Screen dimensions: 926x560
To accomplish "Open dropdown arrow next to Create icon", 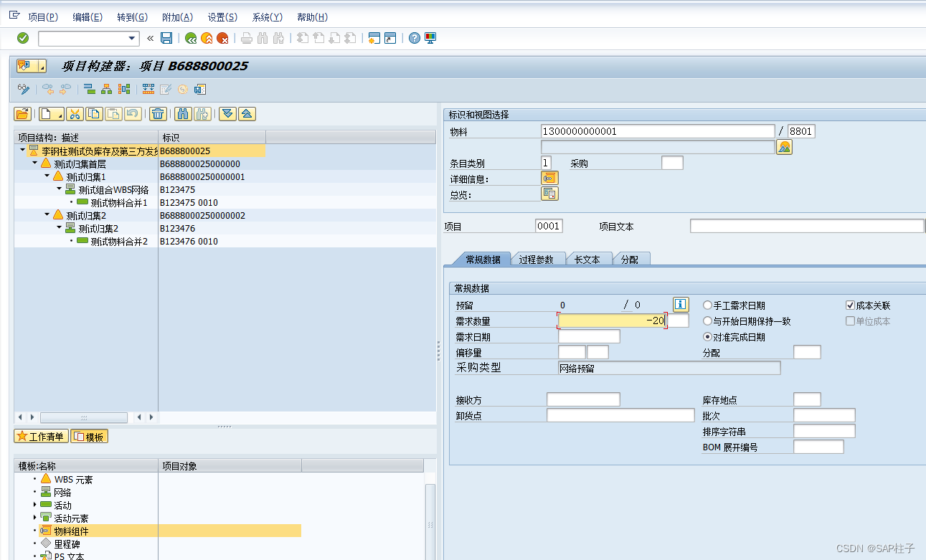I will click(x=60, y=114).
